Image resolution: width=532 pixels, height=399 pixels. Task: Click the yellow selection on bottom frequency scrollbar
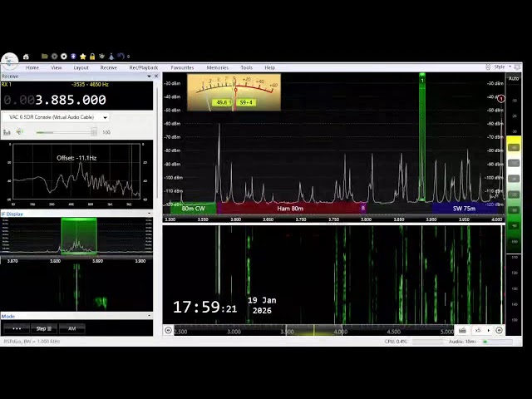pos(314,331)
